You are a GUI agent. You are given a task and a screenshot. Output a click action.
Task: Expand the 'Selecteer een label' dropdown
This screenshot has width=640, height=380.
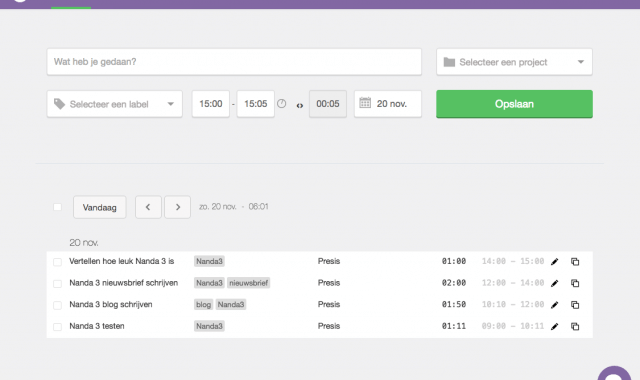coord(115,104)
